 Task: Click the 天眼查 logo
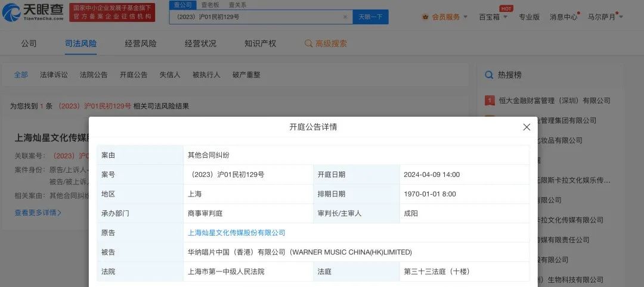pyautogui.click(x=33, y=13)
